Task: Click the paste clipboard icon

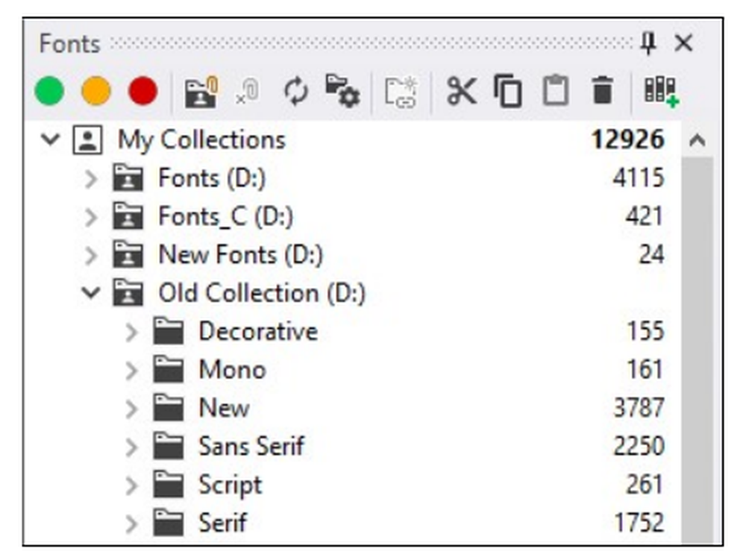Action: point(554,92)
